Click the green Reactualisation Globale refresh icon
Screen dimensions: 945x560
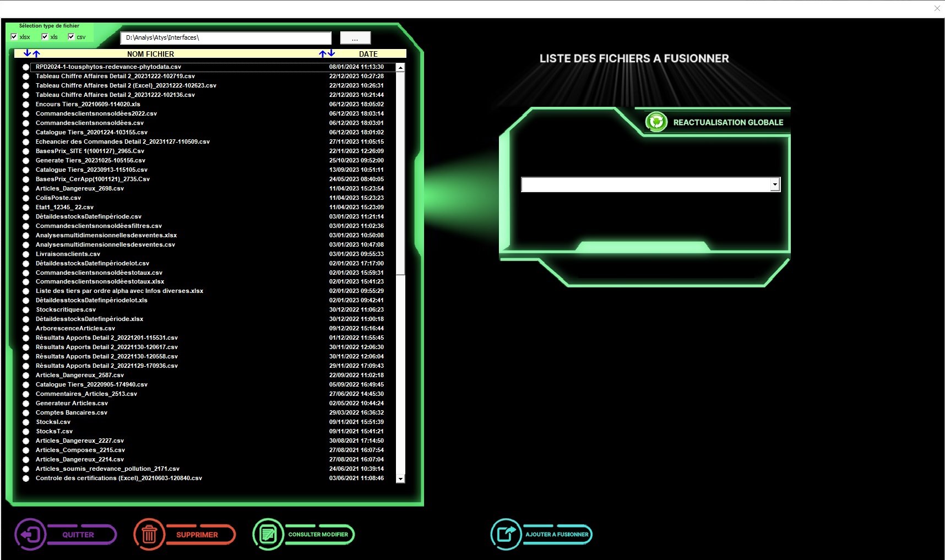656,122
